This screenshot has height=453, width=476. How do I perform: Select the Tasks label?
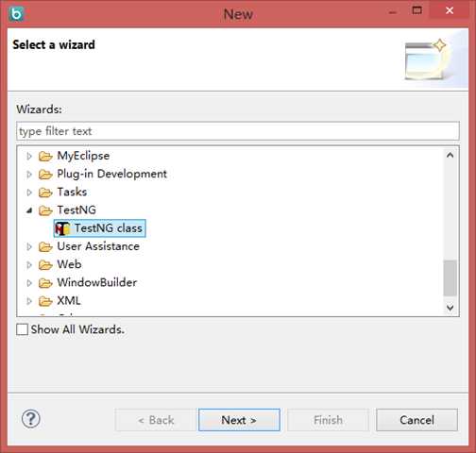pyautogui.click(x=72, y=192)
